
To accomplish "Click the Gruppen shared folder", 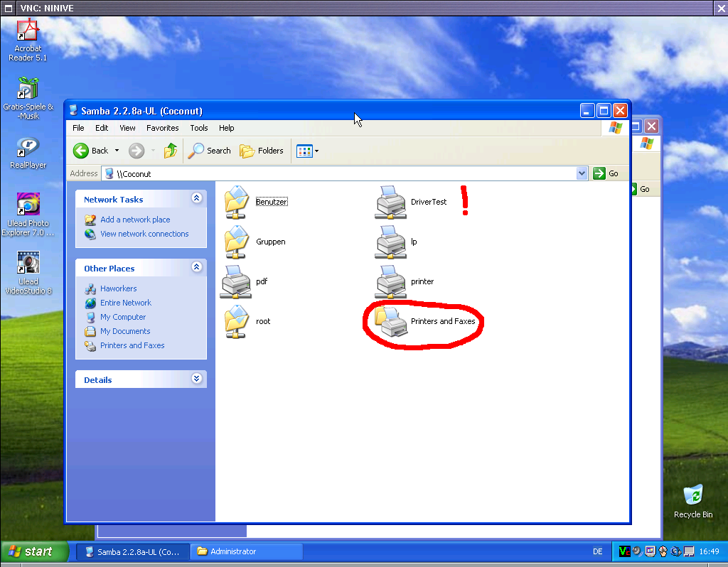I will (x=237, y=242).
